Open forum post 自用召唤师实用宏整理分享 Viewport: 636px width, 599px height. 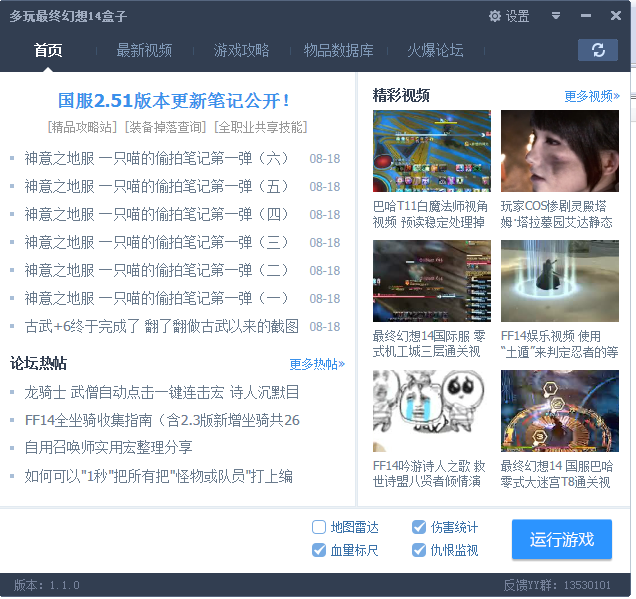pos(108,448)
